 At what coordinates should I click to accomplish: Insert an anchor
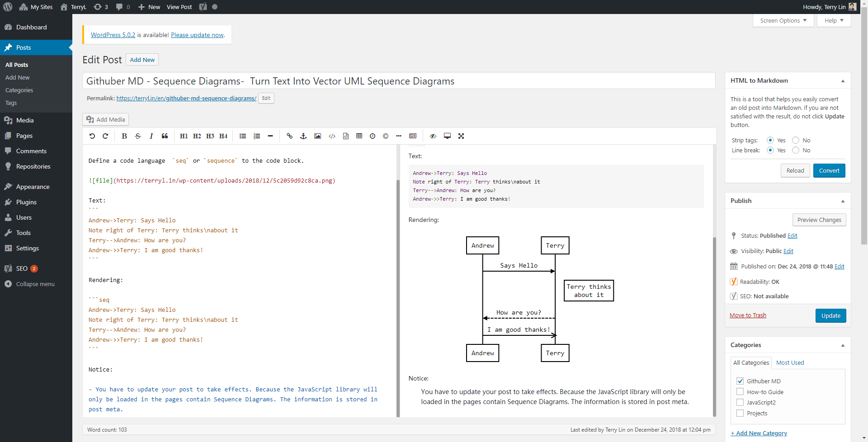(303, 136)
